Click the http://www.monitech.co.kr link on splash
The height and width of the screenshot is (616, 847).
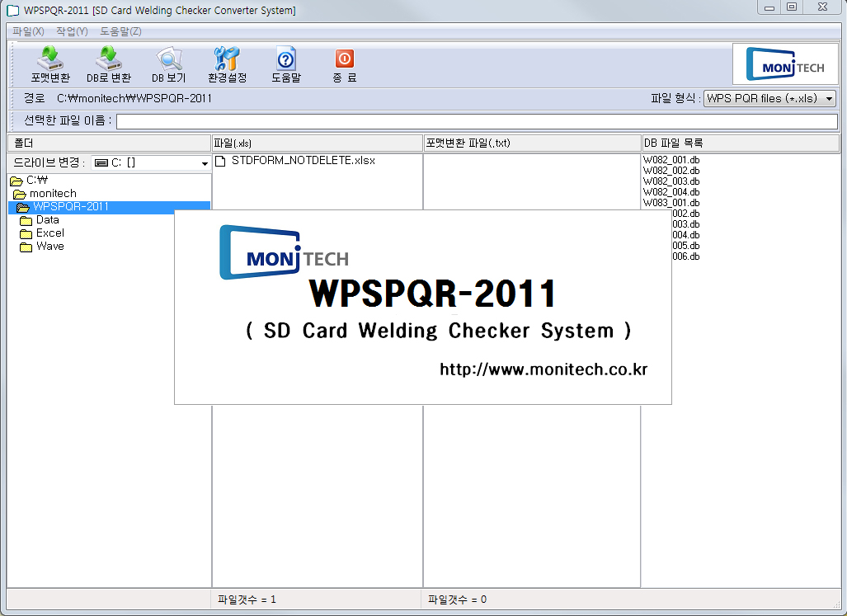(543, 369)
